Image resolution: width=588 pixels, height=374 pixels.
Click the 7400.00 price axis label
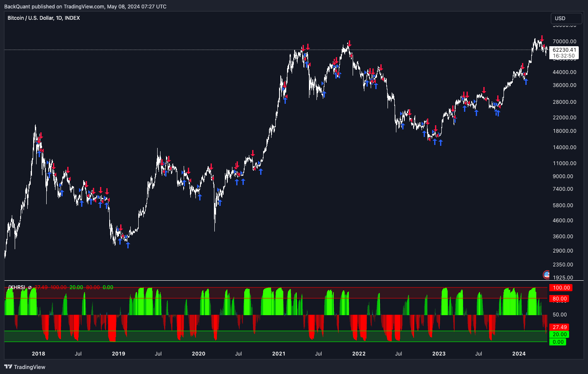coord(563,190)
